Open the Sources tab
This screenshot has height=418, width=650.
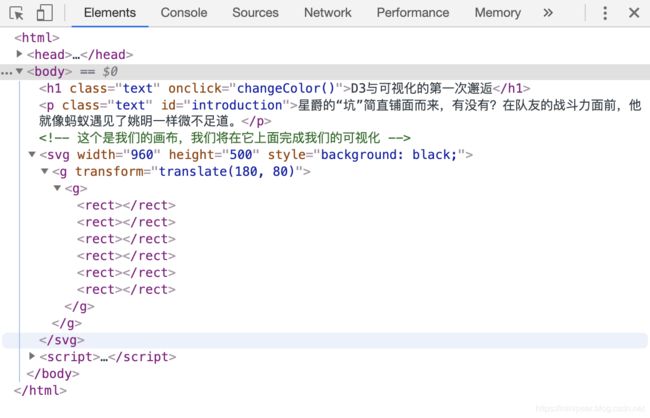click(x=255, y=13)
